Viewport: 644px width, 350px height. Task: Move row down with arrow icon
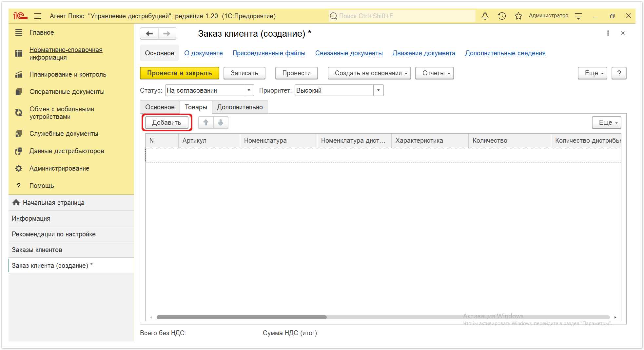tap(221, 122)
